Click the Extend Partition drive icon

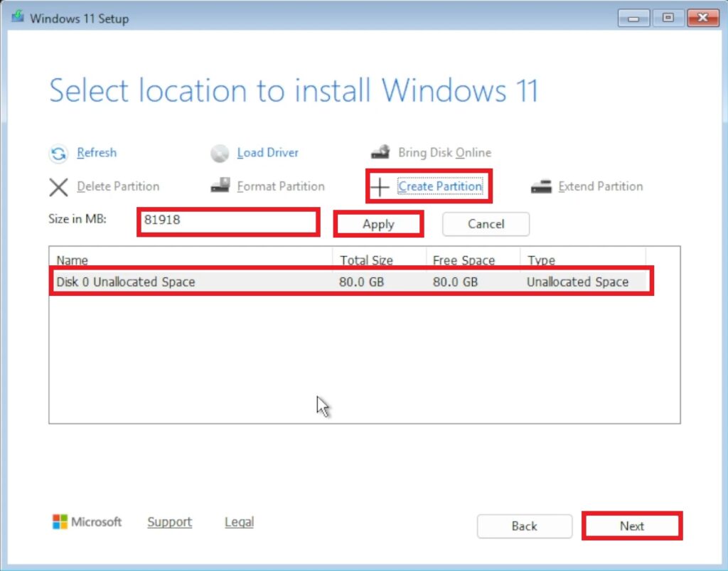pos(541,186)
